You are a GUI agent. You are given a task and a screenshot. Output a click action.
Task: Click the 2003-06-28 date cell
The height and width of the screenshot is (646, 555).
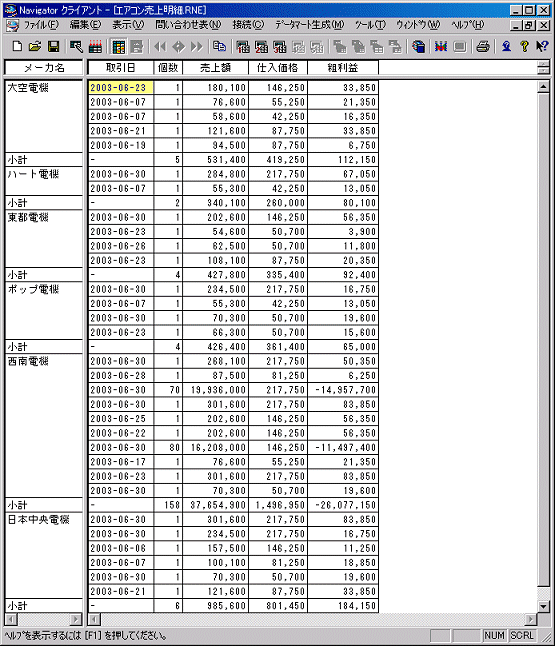click(120, 376)
